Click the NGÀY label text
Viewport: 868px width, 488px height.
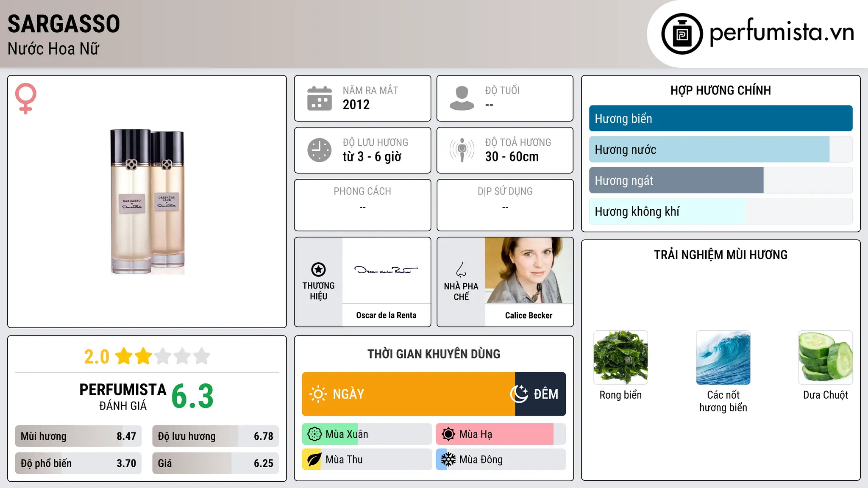pos(348,394)
